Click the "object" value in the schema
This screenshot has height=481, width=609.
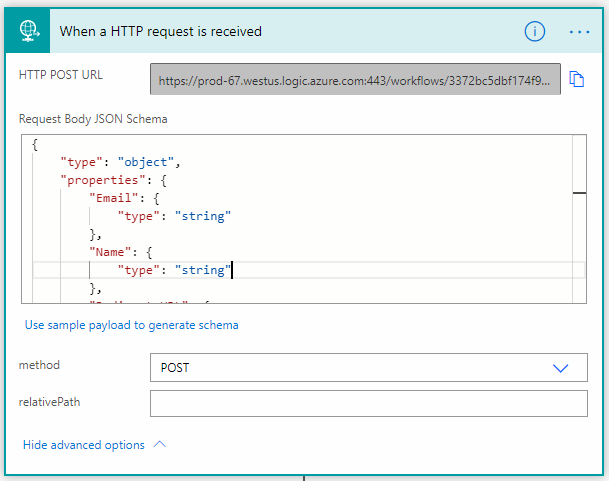pyautogui.click(x=146, y=162)
